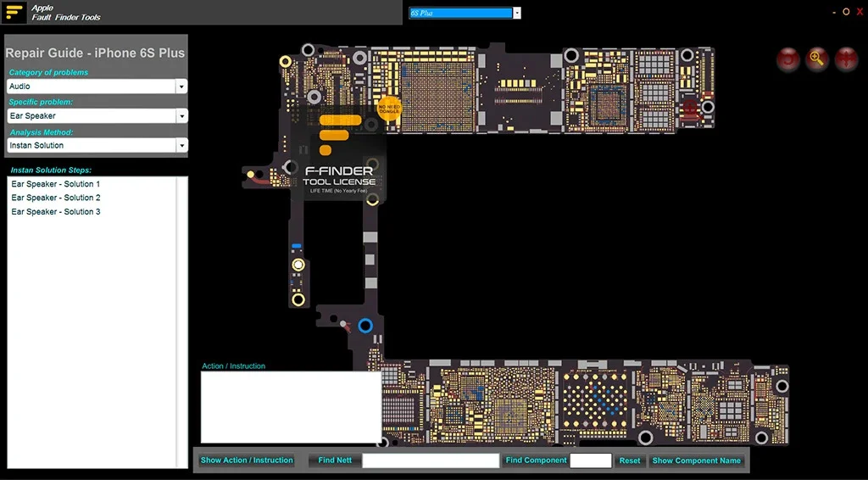Viewport: 868px width, 480px height.
Task: Close the app with the red X
Action: click(x=860, y=12)
